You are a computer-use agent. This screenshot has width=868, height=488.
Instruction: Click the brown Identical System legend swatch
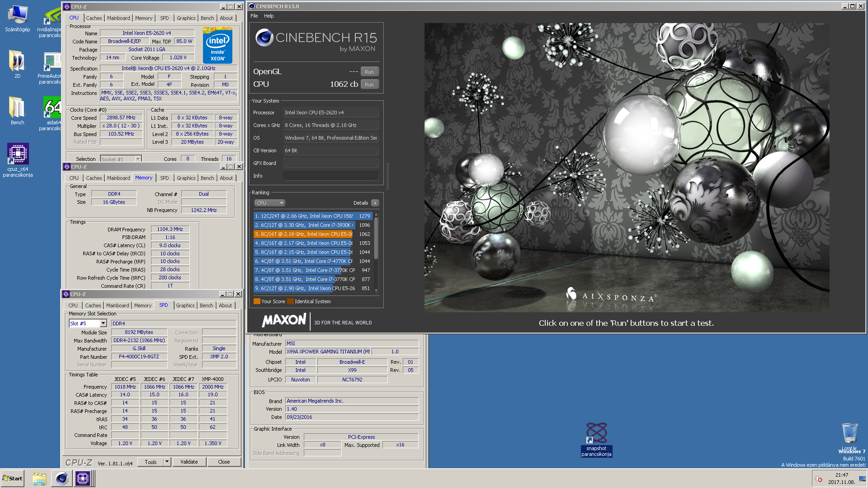[290, 301]
